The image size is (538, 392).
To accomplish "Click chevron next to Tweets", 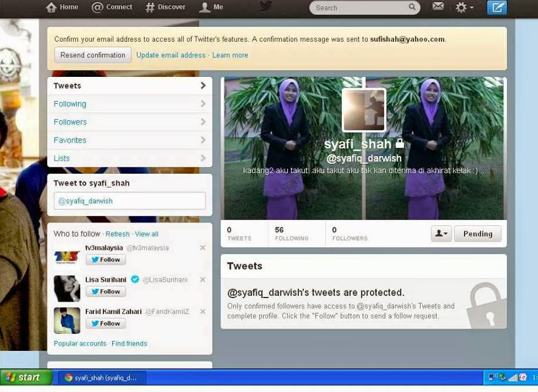I will tap(203, 86).
